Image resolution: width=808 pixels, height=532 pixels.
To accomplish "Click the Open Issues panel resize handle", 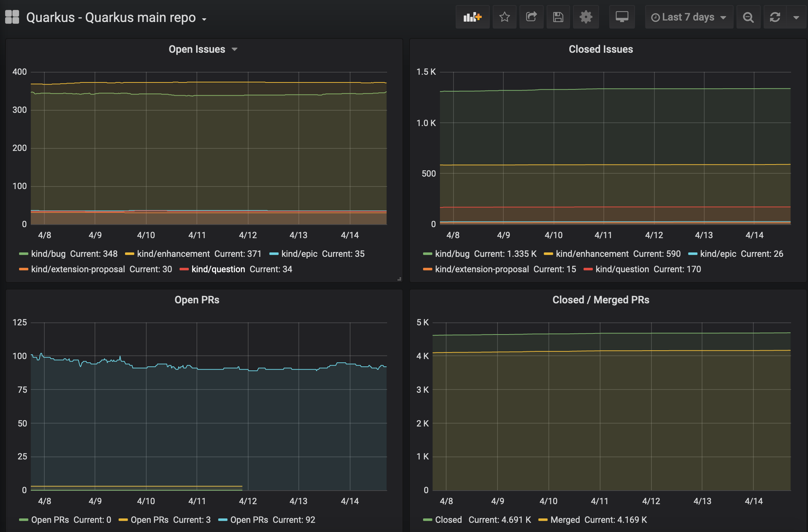I will pos(399,279).
